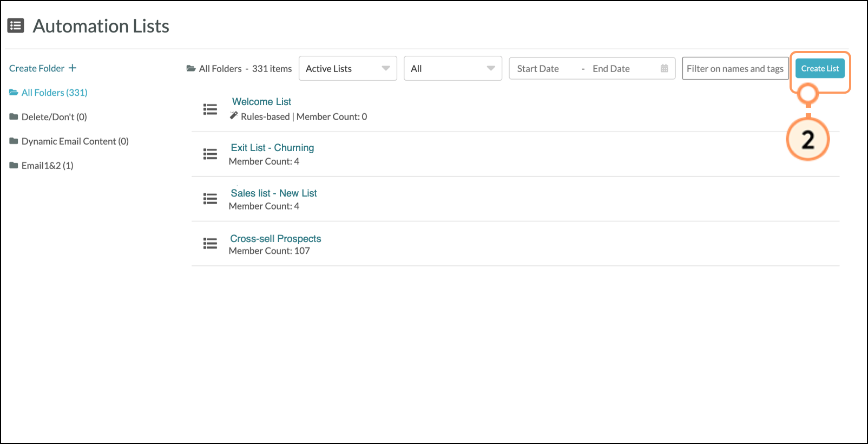Click the Automation Lists header icon
This screenshot has height=444, width=868.
[16, 26]
